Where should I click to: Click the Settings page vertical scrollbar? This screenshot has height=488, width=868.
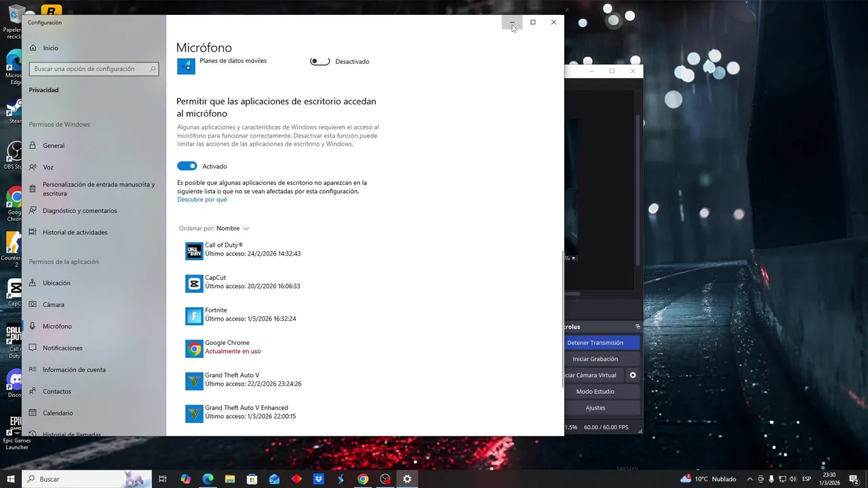click(562, 319)
